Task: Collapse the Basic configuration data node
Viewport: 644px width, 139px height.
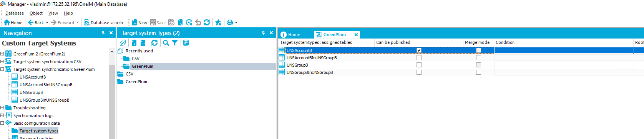Action: (2, 123)
